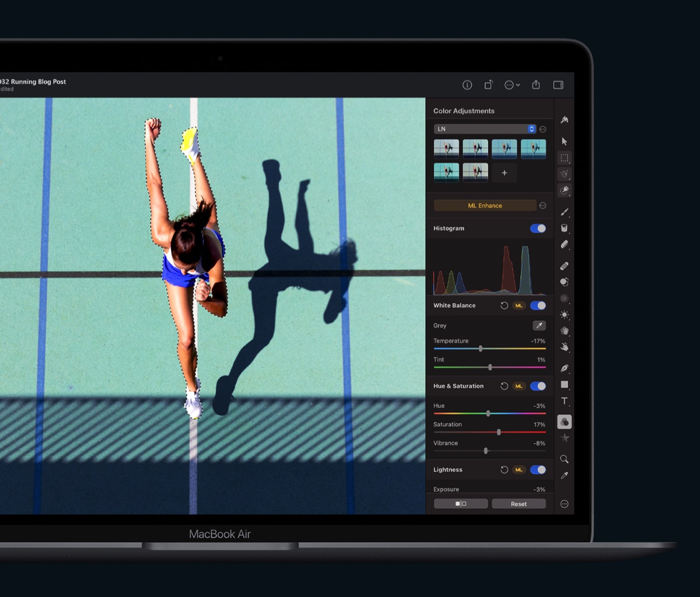Screen dimensions: 700x597
Task: Reset Hue & Saturation with its circular arrow
Action: coord(504,386)
